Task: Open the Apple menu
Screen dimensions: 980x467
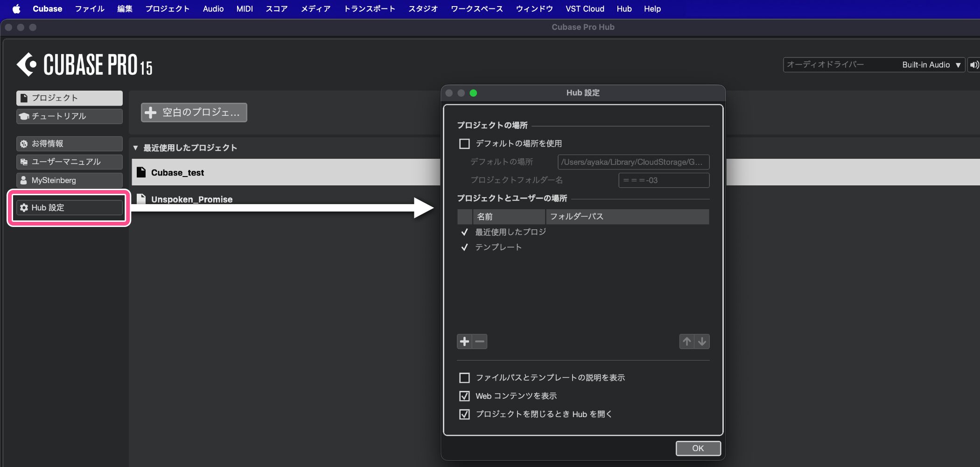Action: click(16, 9)
